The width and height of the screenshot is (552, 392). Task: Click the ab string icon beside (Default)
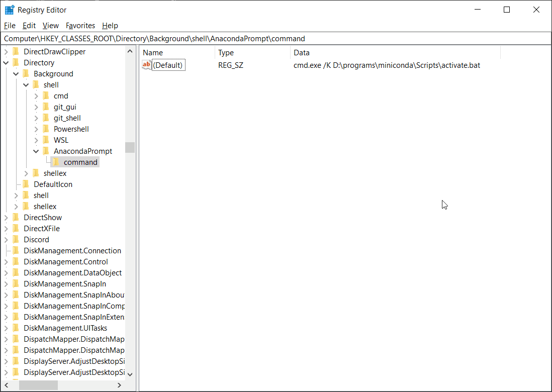[146, 65]
